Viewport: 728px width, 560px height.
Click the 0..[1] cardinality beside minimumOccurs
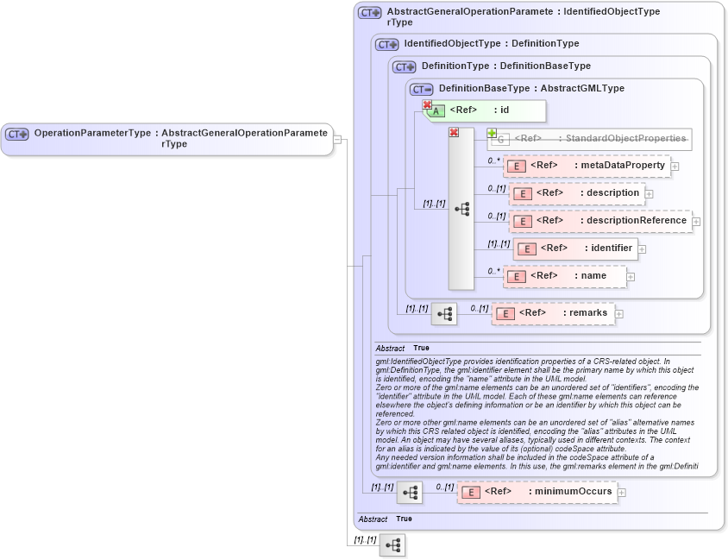[x=445, y=488]
